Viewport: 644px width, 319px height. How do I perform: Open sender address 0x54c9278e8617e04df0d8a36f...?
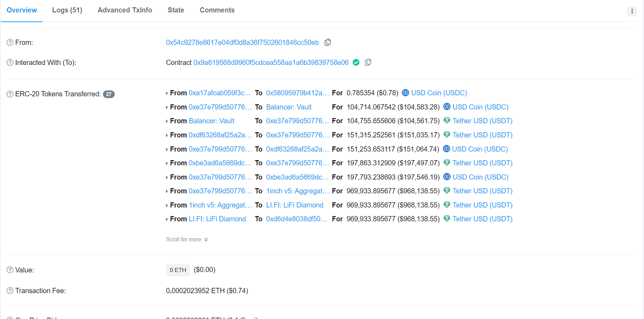(x=242, y=42)
